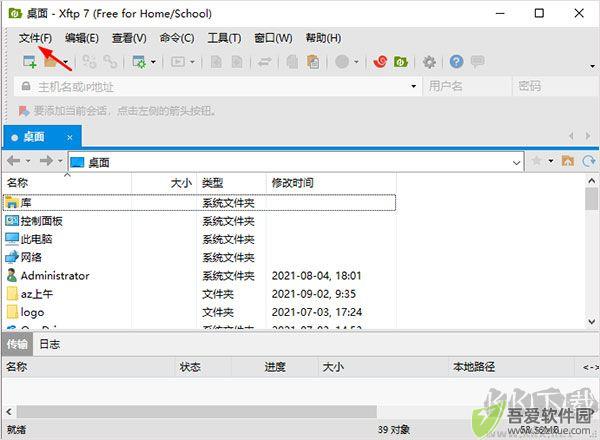600x440 pixels.
Task: Click the Reconnect toolbar icon
Action: point(111,62)
